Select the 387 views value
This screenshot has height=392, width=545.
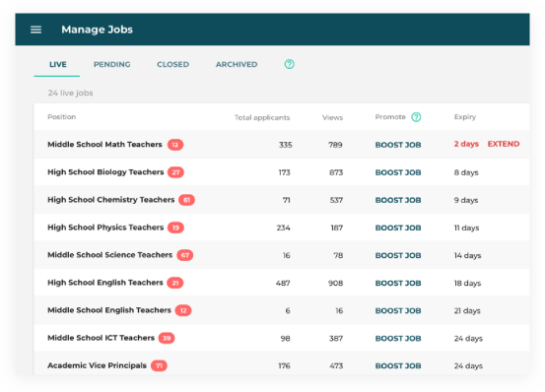336,338
